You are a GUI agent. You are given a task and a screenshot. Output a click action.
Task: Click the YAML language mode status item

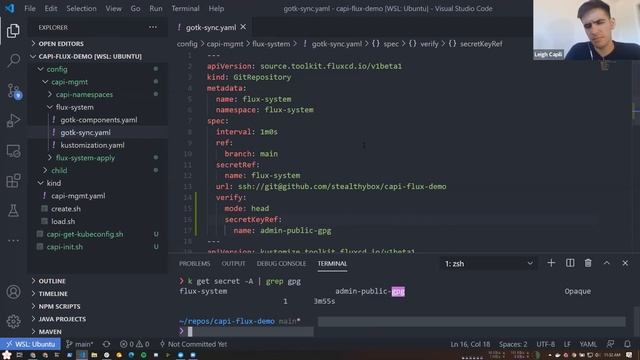(x=588, y=344)
